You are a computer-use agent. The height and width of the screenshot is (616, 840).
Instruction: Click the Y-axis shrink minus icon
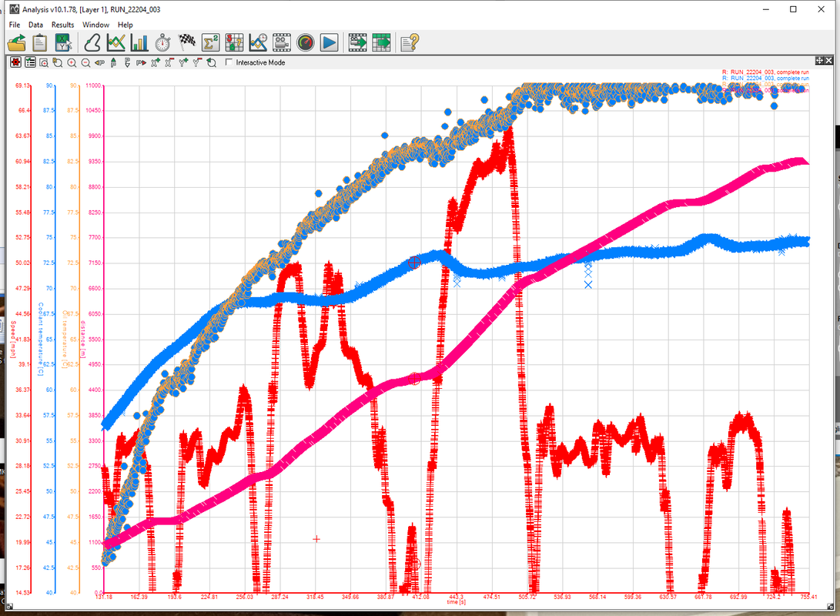coord(197,62)
